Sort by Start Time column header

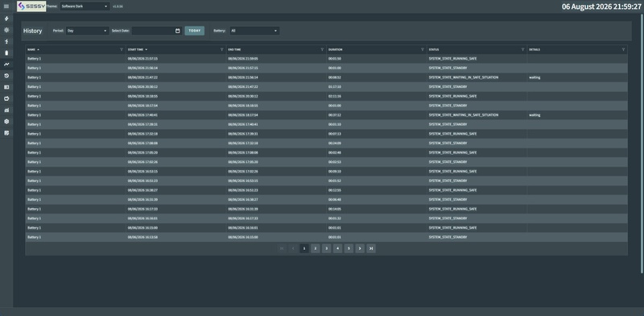(135, 49)
